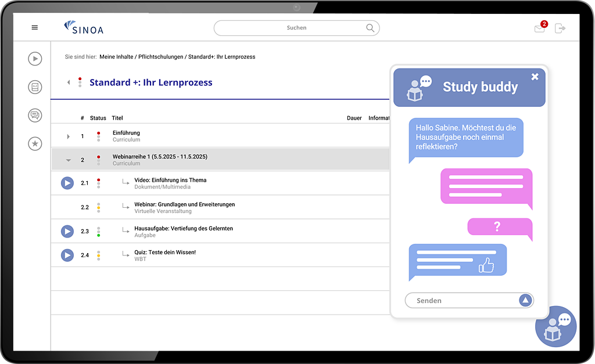Open the play circle sidebar icon

coord(35,58)
